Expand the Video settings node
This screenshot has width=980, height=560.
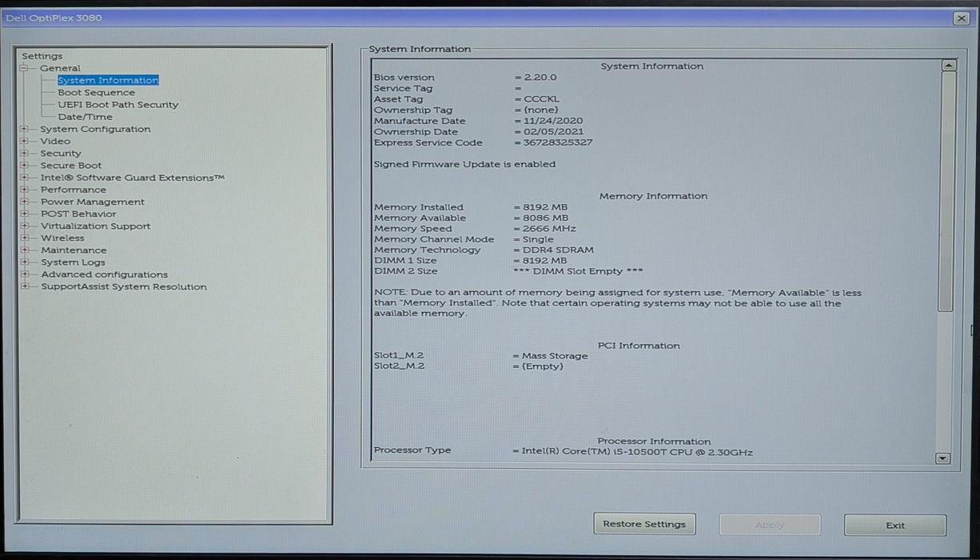tap(25, 141)
